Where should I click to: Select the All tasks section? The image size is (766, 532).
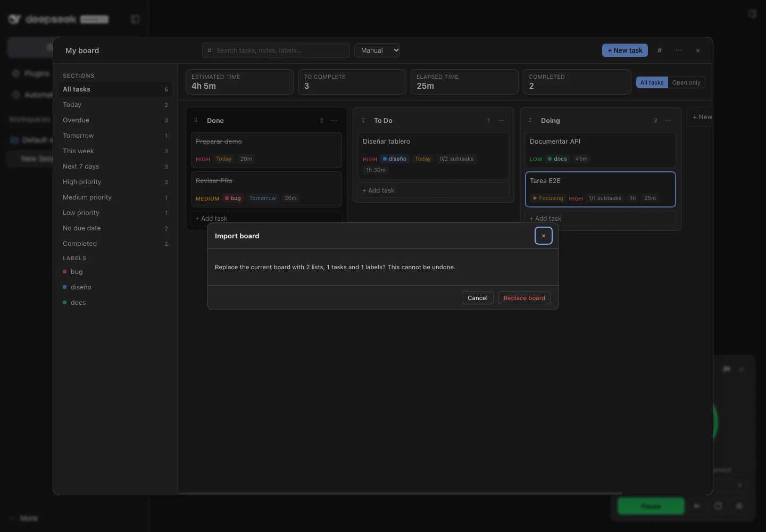pos(115,89)
